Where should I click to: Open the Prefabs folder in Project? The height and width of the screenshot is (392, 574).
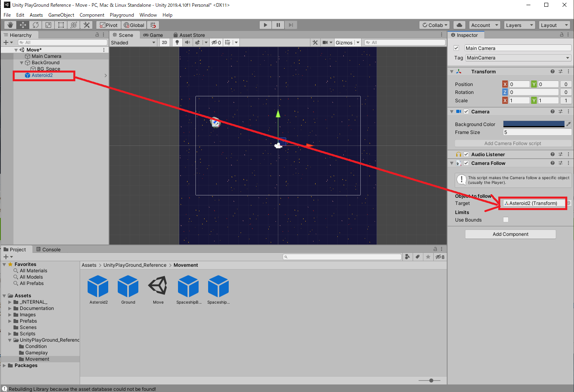tap(28, 321)
